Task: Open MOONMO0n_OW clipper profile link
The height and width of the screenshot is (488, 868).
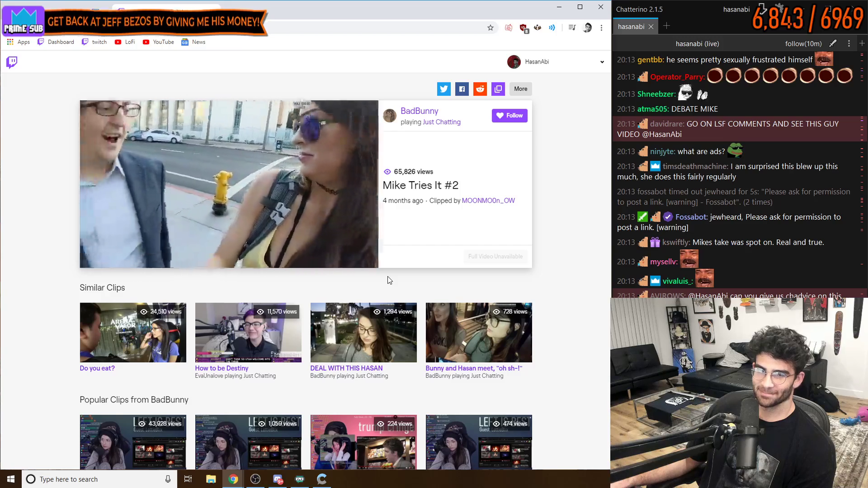Action: point(488,201)
